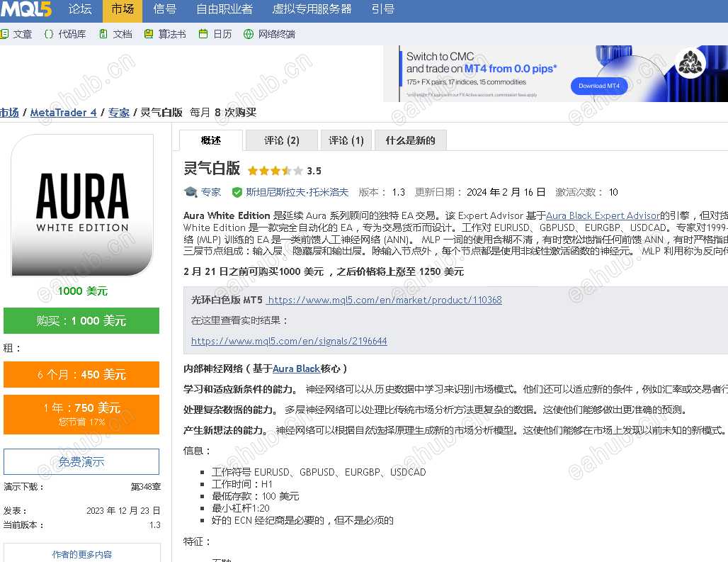Go to MetaTrader 4 breadcrumb link

[64, 113]
